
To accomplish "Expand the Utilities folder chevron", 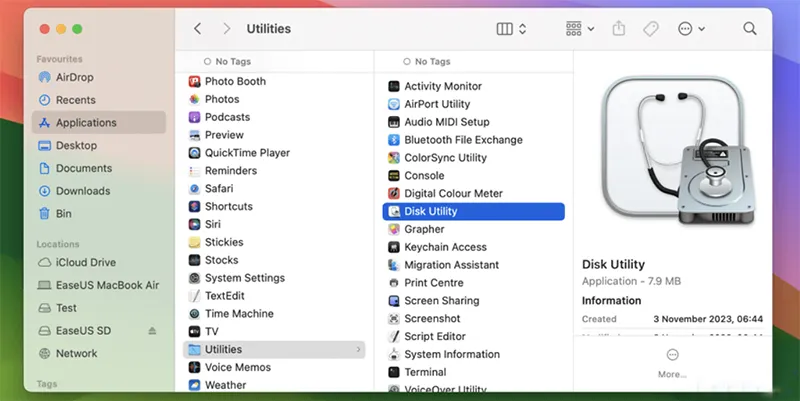I will (x=358, y=349).
